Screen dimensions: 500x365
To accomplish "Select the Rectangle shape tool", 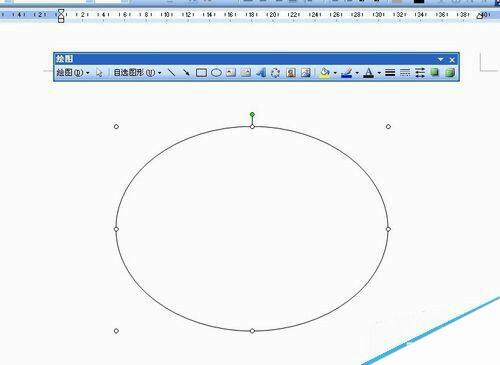I will (x=201, y=72).
